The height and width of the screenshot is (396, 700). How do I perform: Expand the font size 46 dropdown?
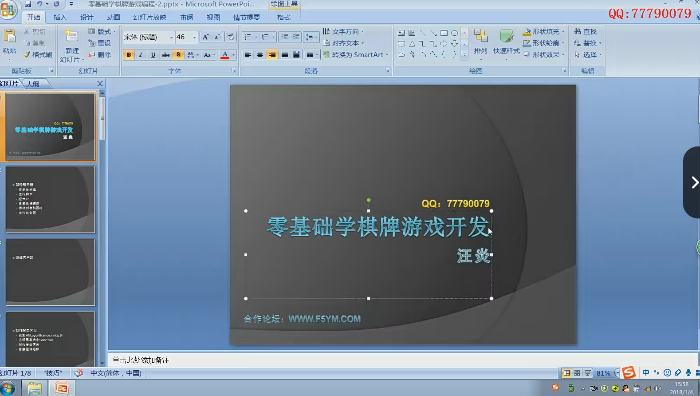194,37
